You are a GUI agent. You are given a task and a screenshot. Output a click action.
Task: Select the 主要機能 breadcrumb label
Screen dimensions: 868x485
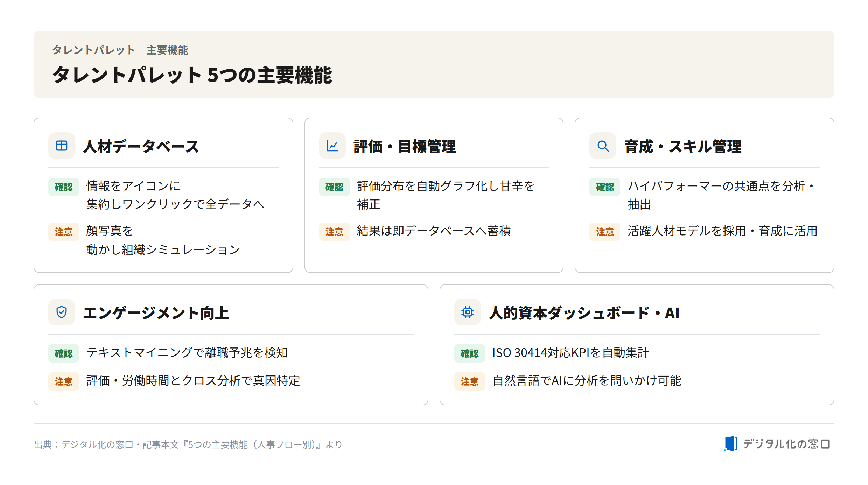[x=167, y=50]
